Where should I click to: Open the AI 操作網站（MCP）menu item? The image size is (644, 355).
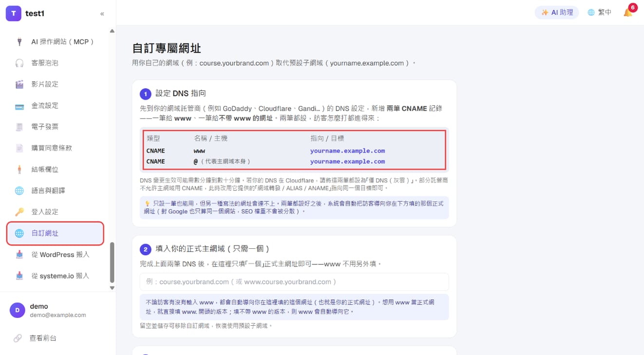coord(55,42)
